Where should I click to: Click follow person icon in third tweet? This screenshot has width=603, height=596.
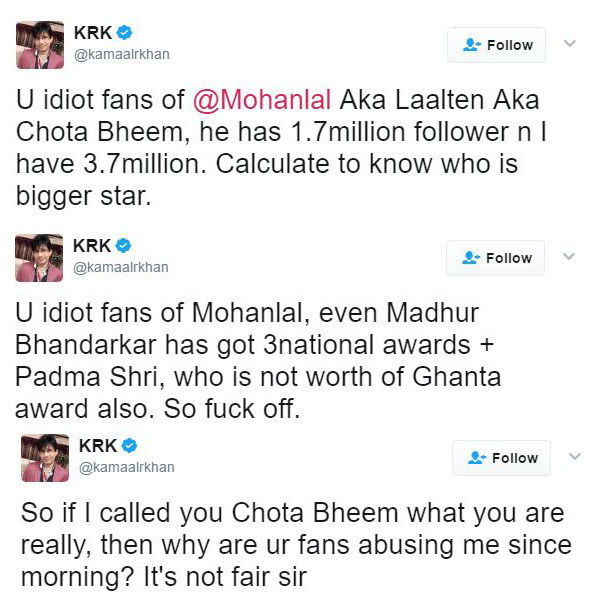tap(477, 458)
